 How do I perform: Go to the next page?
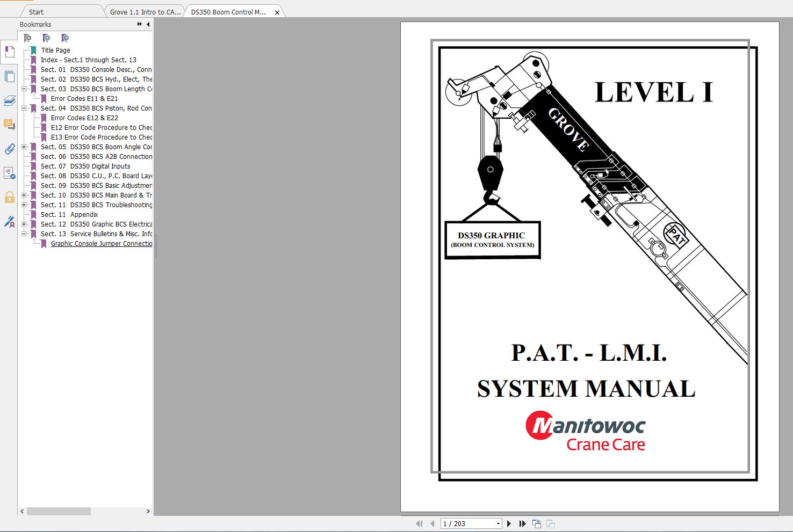tap(509, 523)
